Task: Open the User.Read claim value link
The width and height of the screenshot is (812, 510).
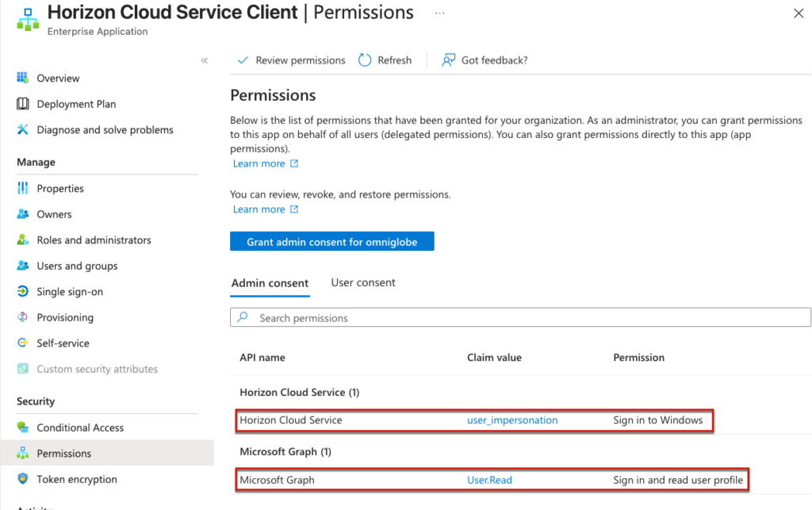Action: pos(489,480)
